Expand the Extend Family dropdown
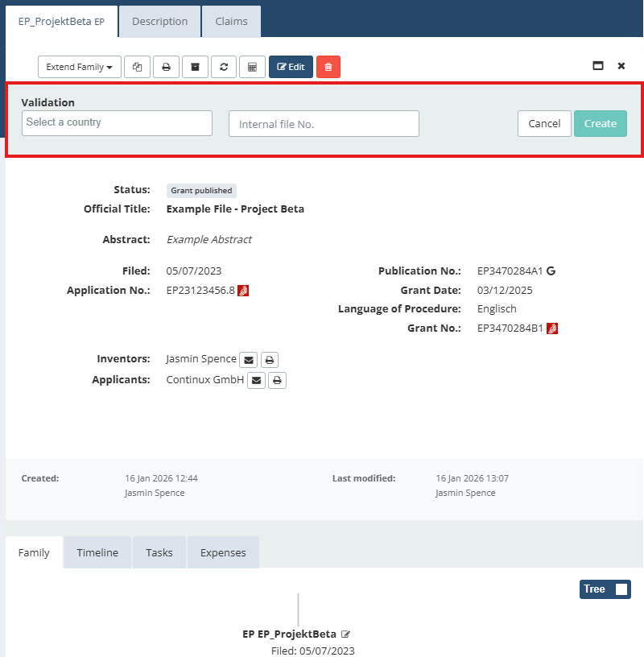 pos(80,67)
